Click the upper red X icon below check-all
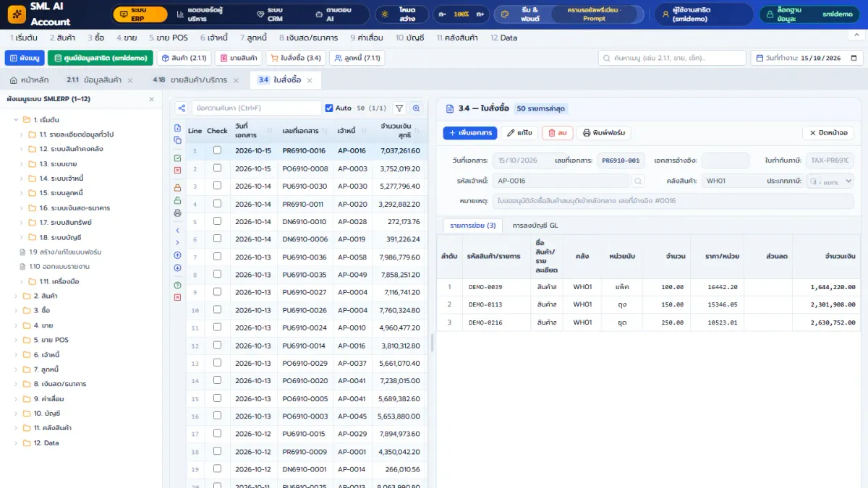This screenshot has width=868, height=488. [178, 170]
